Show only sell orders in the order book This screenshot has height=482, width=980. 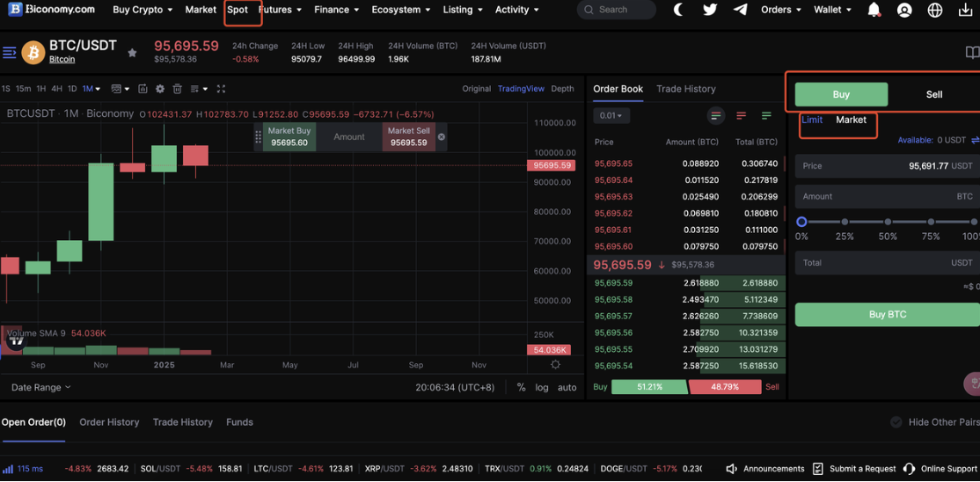[741, 116]
